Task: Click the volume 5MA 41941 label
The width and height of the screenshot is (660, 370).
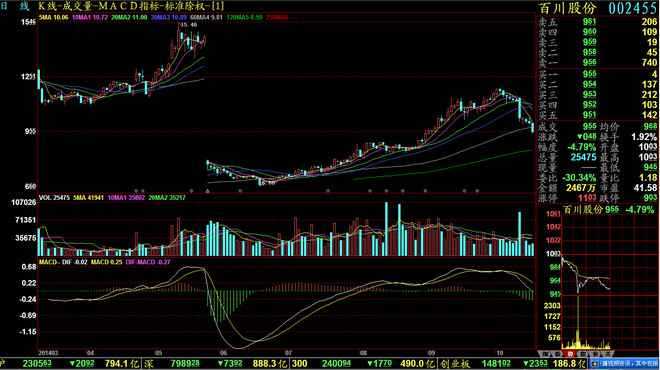Action: click(x=88, y=197)
